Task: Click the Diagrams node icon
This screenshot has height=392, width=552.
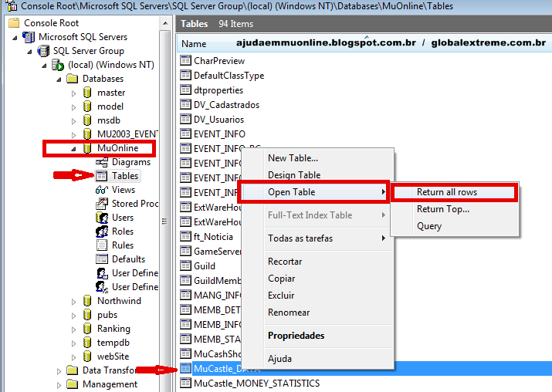Action: [x=102, y=162]
